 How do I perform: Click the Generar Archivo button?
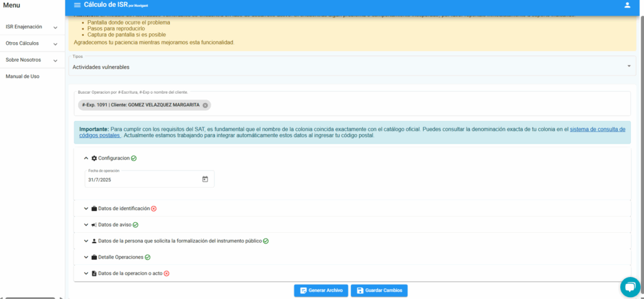point(321,290)
